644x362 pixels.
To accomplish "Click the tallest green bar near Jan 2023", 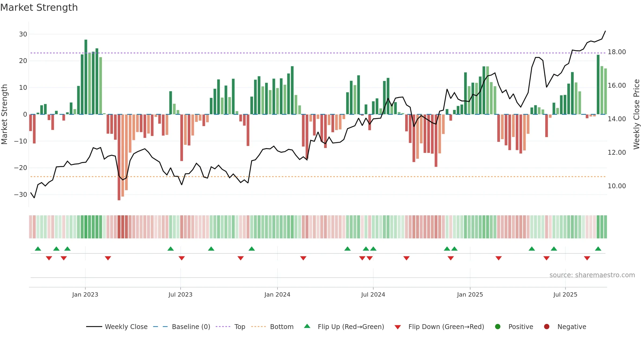I will pos(86,77).
